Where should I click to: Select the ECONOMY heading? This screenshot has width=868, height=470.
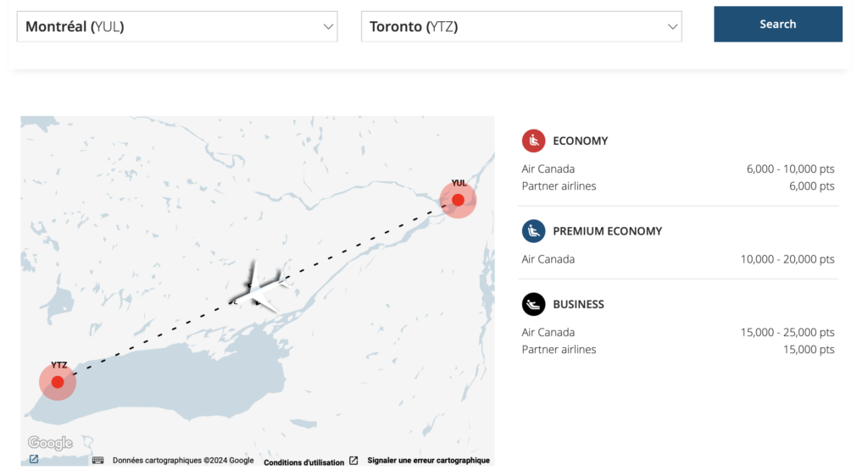(x=580, y=141)
